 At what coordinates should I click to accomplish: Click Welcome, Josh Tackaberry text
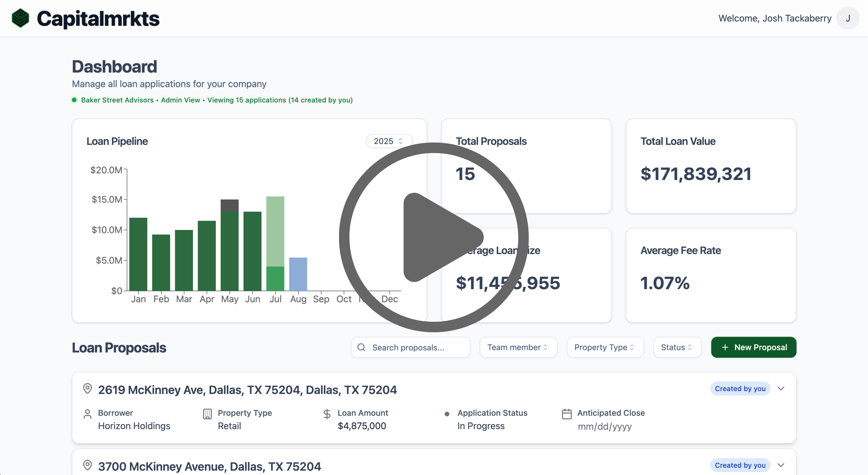(x=775, y=18)
